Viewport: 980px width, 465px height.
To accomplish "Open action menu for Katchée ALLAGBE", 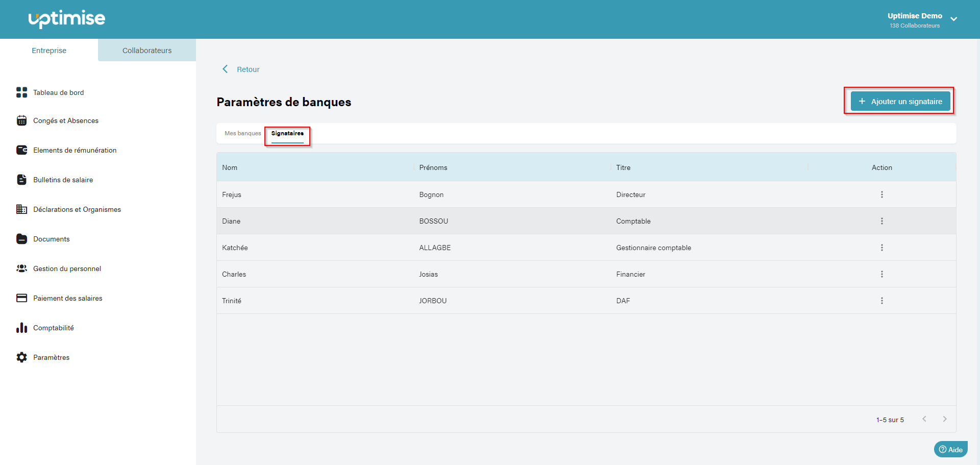I will (x=881, y=248).
